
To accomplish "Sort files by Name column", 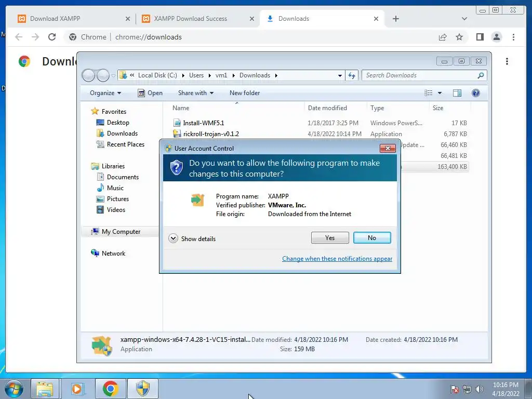I will [x=181, y=108].
